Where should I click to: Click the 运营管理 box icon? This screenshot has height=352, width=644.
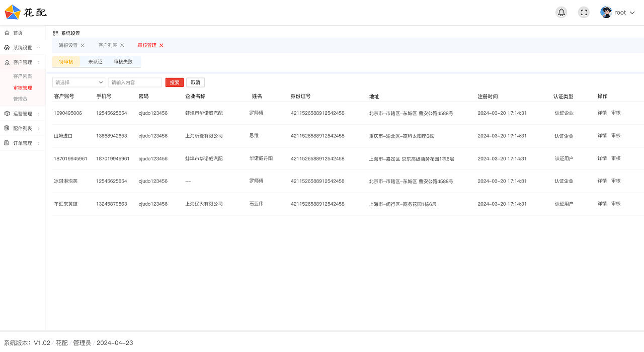tap(7, 114)
